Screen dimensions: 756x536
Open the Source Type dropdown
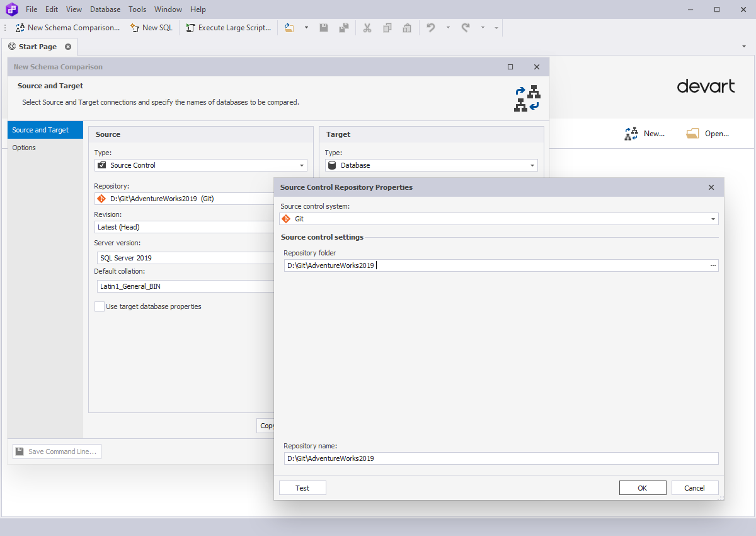[303, 165]
